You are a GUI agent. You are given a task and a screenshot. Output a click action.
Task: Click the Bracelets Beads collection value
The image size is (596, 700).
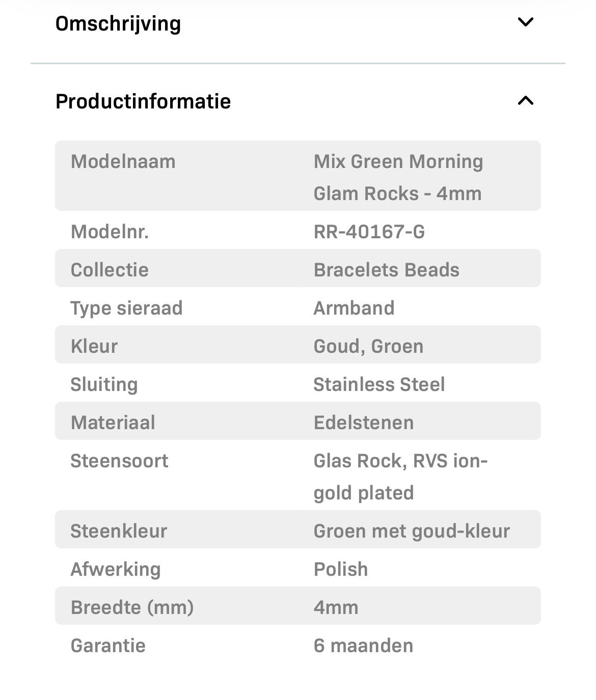[386, 270]
